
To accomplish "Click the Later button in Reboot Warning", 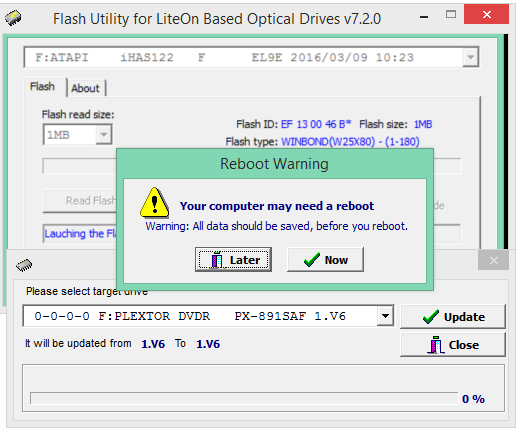I will click(233, 259).
